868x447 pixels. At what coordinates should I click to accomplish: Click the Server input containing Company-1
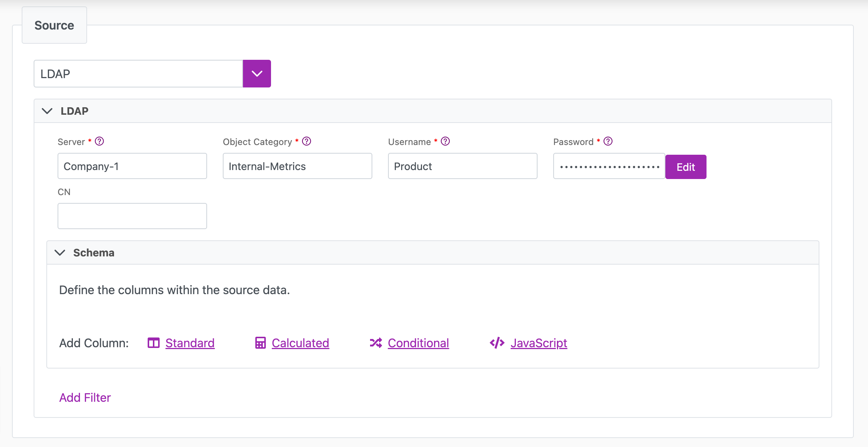click(132, 166)
